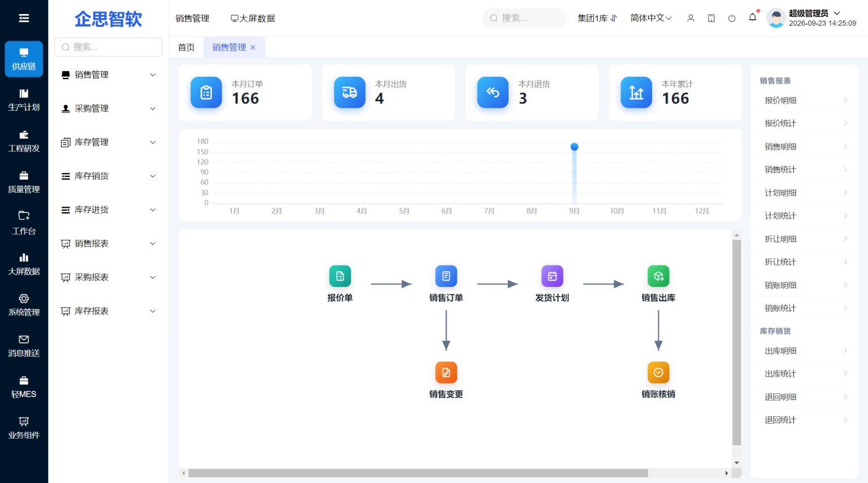Viewport: 868px width, 483px height.
Task: Click the power logout icon
Action: pos(732,18)
